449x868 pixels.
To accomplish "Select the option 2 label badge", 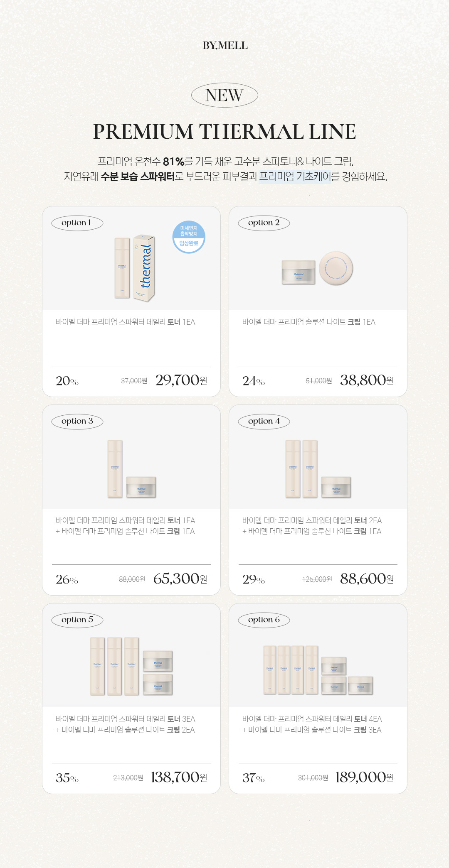I will pos(264,223).
